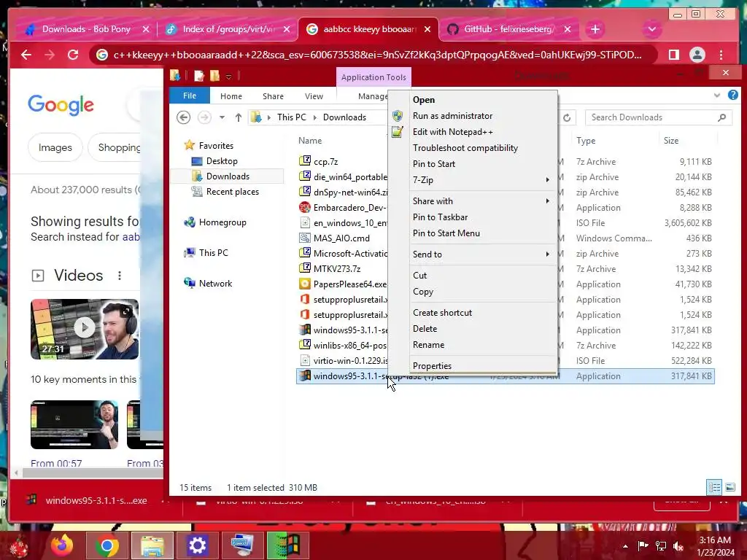Open Chrome three-dot menu
Screen dimensions: 747x560
point(721,55)
